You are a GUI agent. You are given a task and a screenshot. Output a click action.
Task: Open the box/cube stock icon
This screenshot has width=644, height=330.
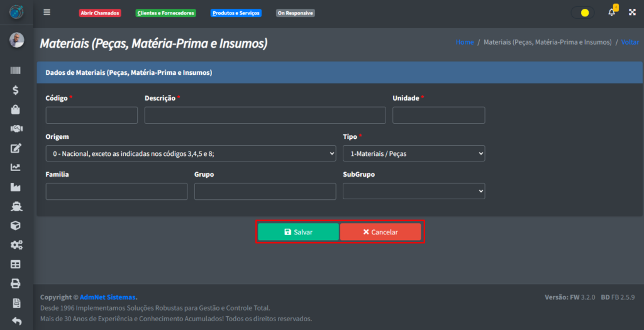tap(16, 226)
